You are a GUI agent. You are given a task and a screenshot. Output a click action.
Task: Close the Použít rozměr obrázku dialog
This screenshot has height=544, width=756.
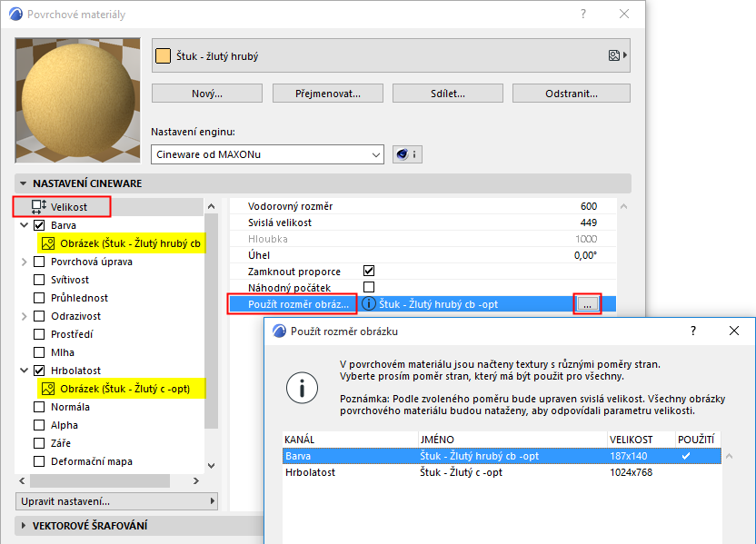click(734, 331)
